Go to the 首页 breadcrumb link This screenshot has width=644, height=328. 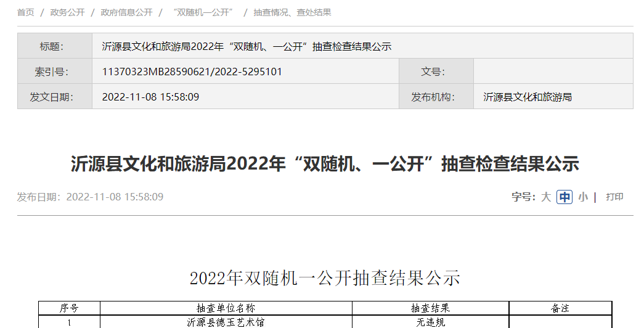[x=26, y=12]
